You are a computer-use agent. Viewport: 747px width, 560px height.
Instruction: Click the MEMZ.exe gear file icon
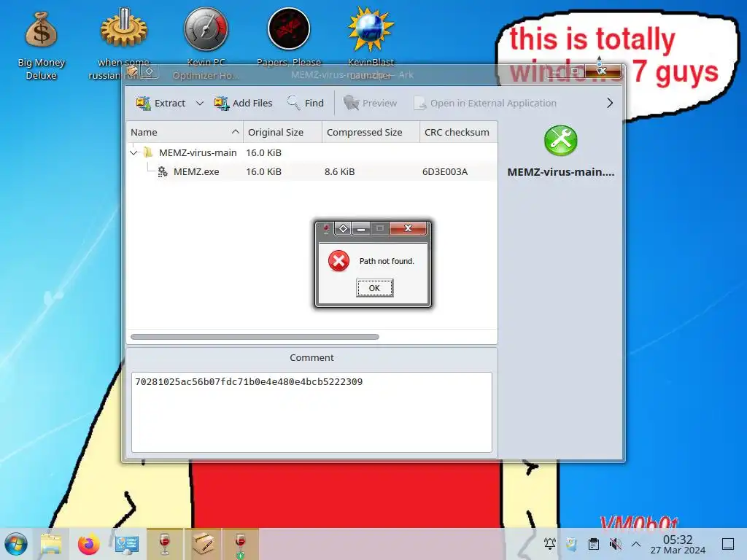pos(163,171)
